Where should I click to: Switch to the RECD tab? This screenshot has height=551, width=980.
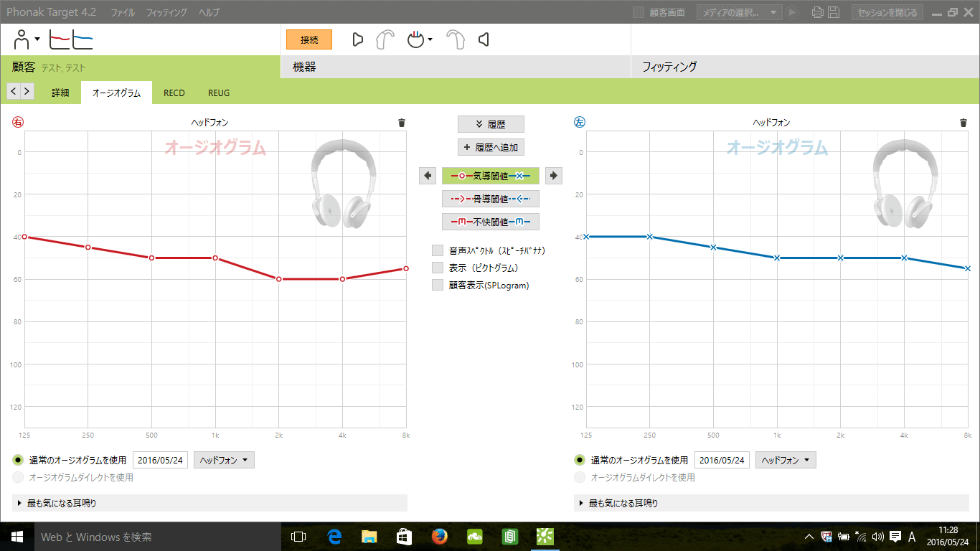tap(174, 93)
